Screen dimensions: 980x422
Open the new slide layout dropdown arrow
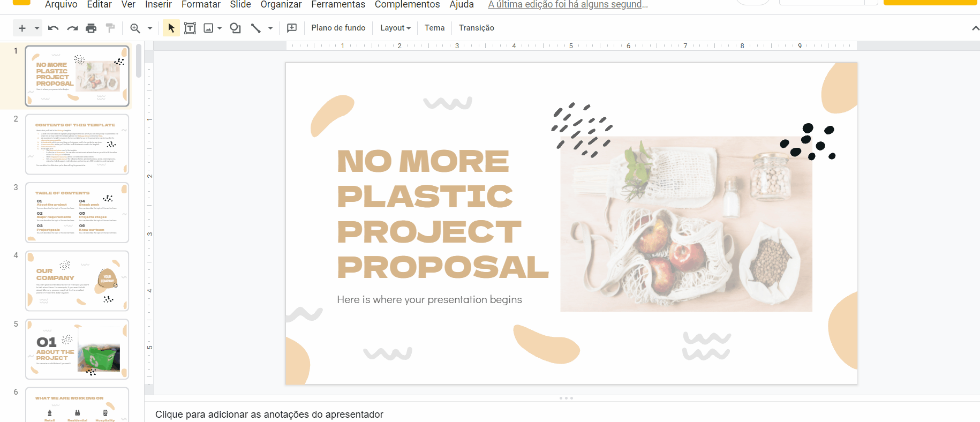[37, 28]
